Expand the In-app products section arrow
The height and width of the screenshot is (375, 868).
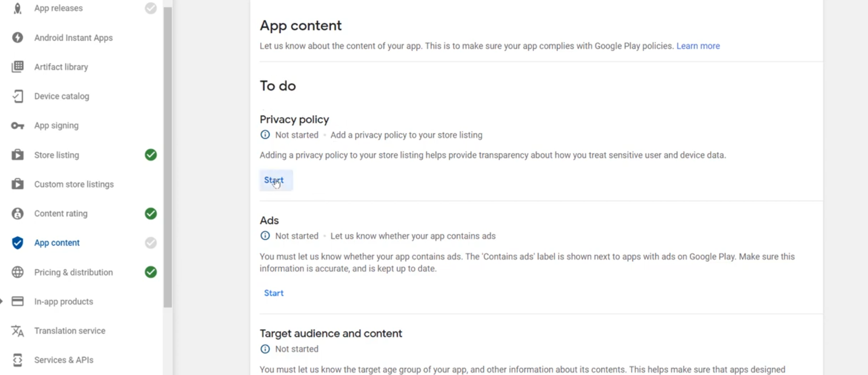click(2, 301)
